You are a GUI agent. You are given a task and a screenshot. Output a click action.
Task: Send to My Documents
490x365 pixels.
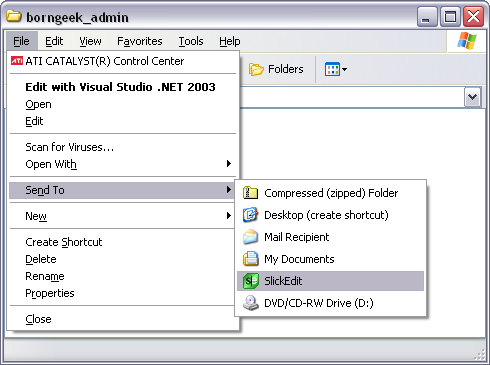point(330,259)
